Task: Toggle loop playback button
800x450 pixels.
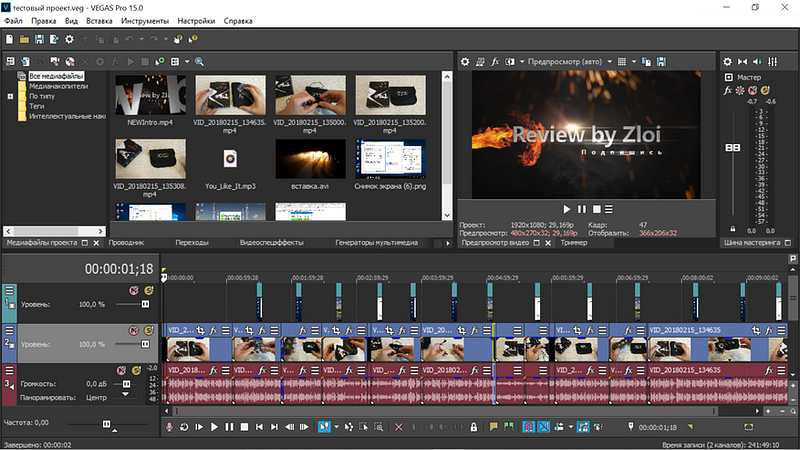Action: (184, 427)
